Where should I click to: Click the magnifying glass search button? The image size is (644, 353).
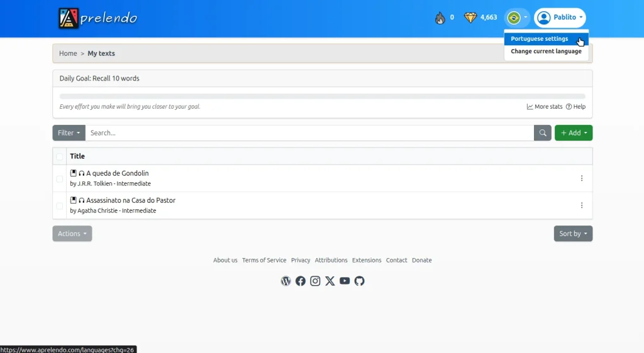tap(543, 133)
